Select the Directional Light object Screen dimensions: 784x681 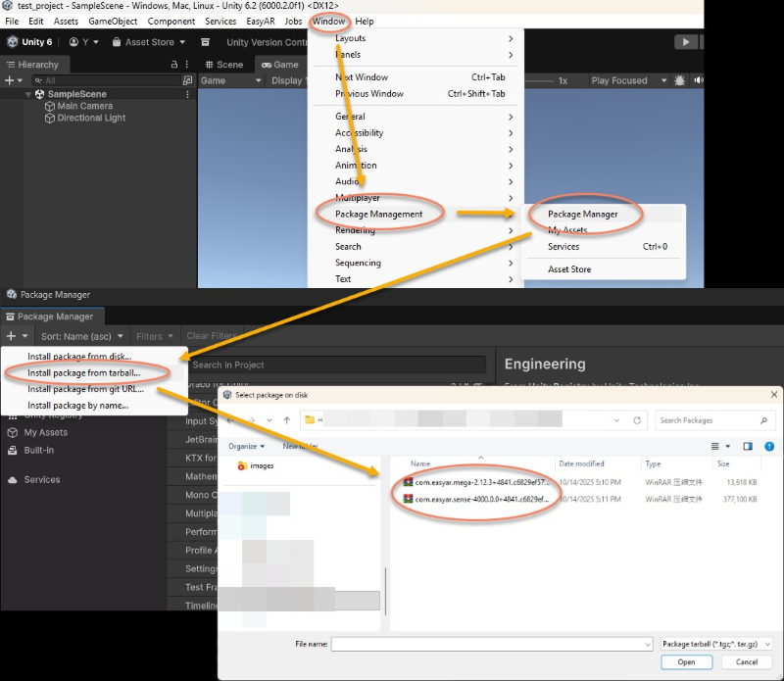coord(91,118)
